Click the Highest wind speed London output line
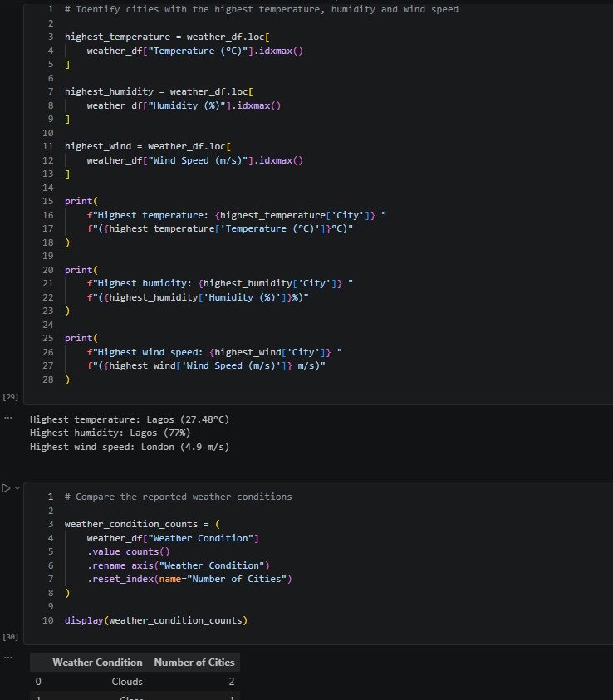Image resolution: width=613 pixels, height=700 pixels. tap(130, 447)
